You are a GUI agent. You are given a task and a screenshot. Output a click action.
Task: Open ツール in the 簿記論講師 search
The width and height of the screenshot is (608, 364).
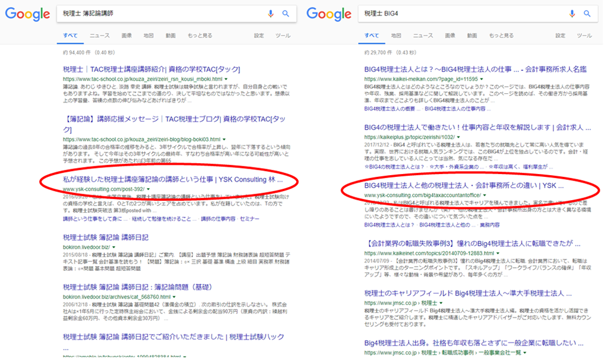(x=283, y=36)
